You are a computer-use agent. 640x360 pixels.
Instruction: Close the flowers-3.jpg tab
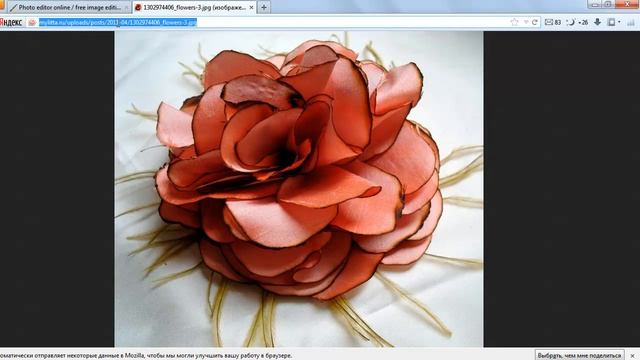click(251, 7)
